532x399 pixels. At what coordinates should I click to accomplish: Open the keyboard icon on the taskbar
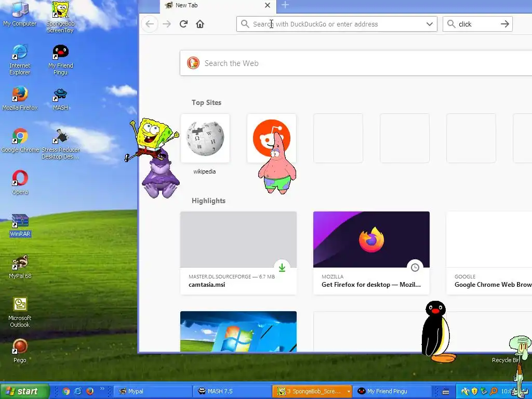tap(446, 392)
